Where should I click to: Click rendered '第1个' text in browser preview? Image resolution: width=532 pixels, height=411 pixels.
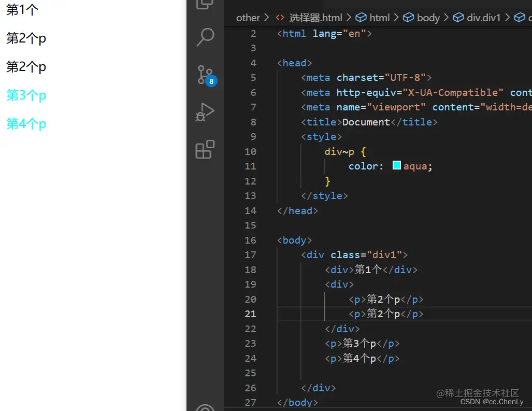pyautogui.click(x=22, y=9)
